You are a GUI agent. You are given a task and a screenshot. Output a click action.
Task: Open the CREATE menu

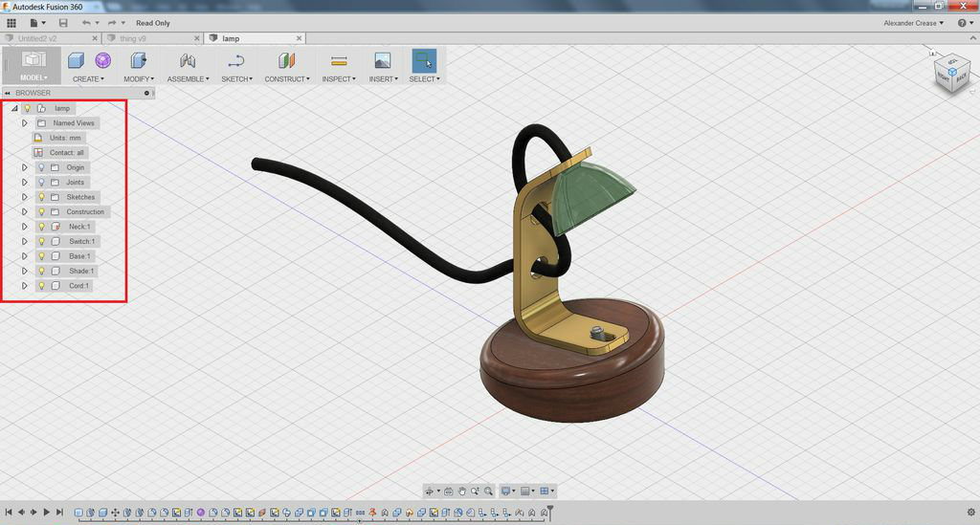pyautogui.click(x=88, y=79)
